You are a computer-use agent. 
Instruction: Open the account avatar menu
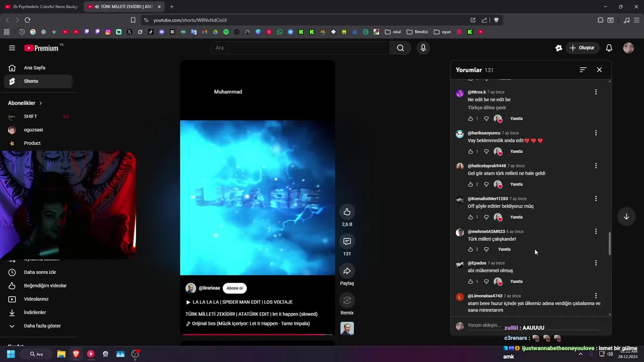[x=628, y=48]
